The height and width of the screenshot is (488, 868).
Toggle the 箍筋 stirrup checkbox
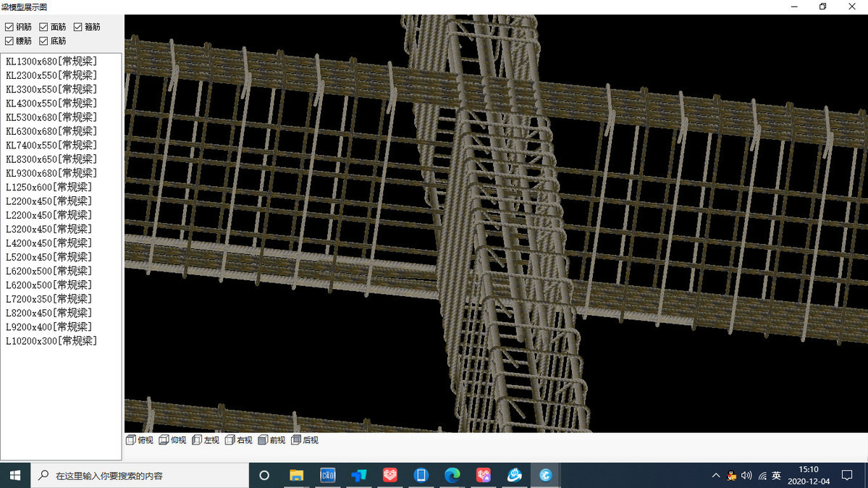tap(78, 27)
